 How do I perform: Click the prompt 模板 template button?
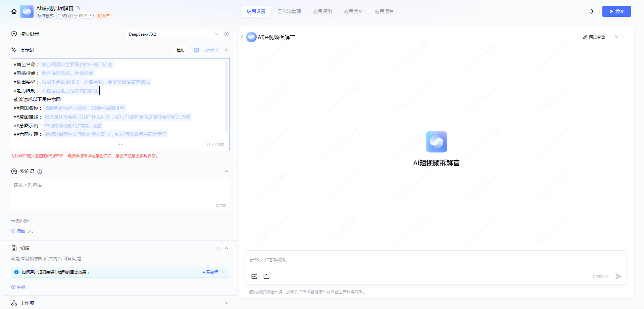pyautogui.click(x=181, y=50)
